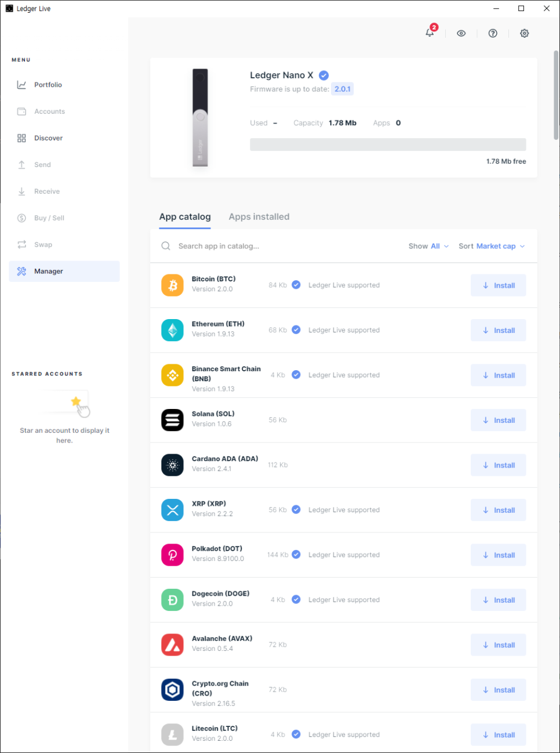This screenshot has width=560, height=753.
Task: Click the Ethereum app icon
Action: pyautogui.click(x=172, y=330)
